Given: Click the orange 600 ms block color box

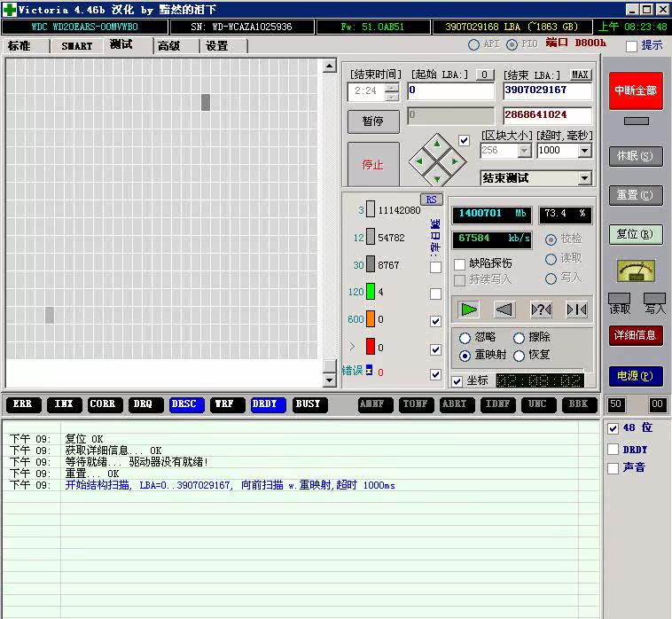Looking at the screenshot, I should [371, 319].
